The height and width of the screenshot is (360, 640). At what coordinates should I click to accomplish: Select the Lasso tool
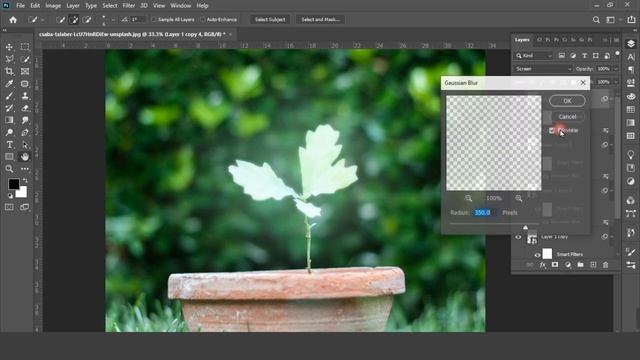click(9, 59)
